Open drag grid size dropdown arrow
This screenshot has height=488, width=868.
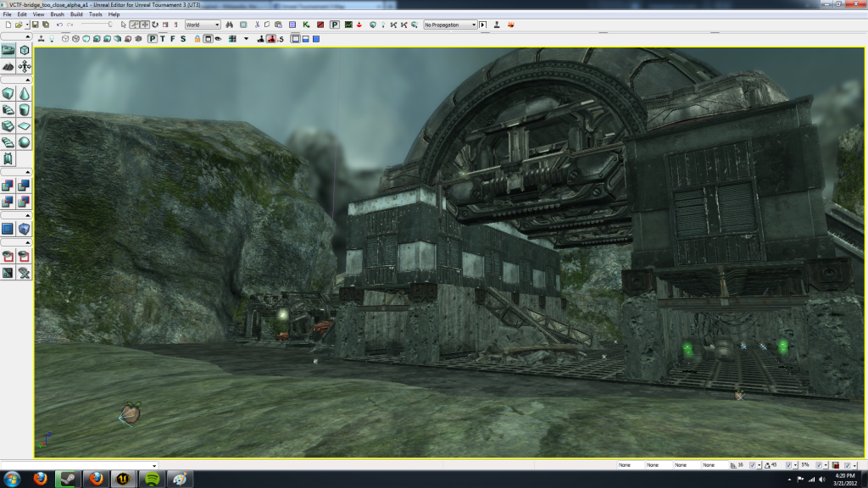(x=759, y=465)
